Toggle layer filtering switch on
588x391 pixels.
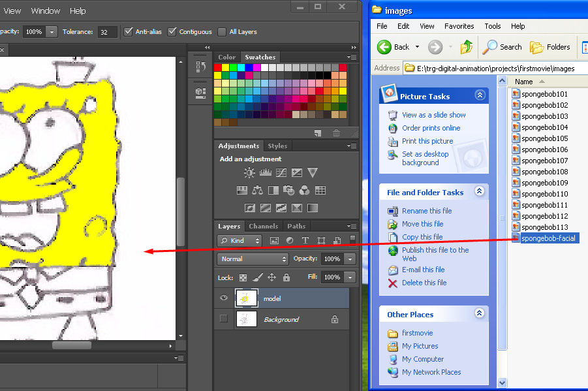[352, 240]
